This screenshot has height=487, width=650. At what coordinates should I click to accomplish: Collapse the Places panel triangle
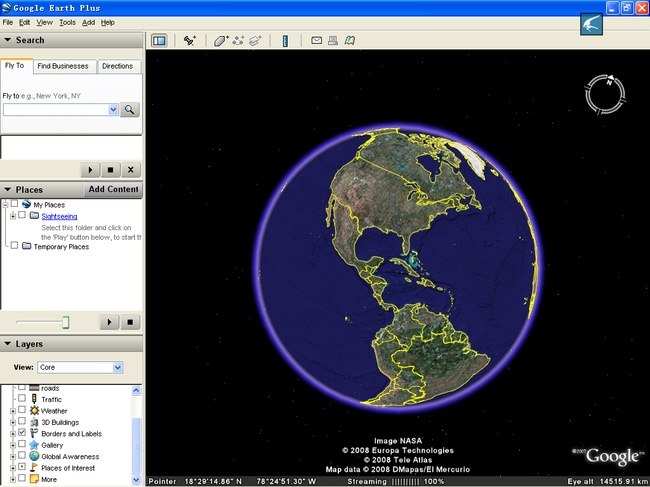[x=7, y=189]
